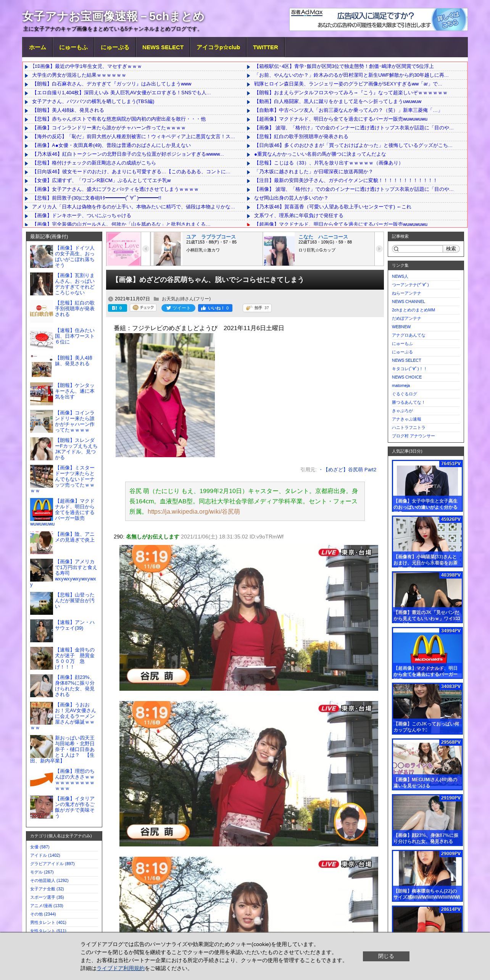
Task: Click the 忍者AdMax ad banner
Action: [378, 19]
